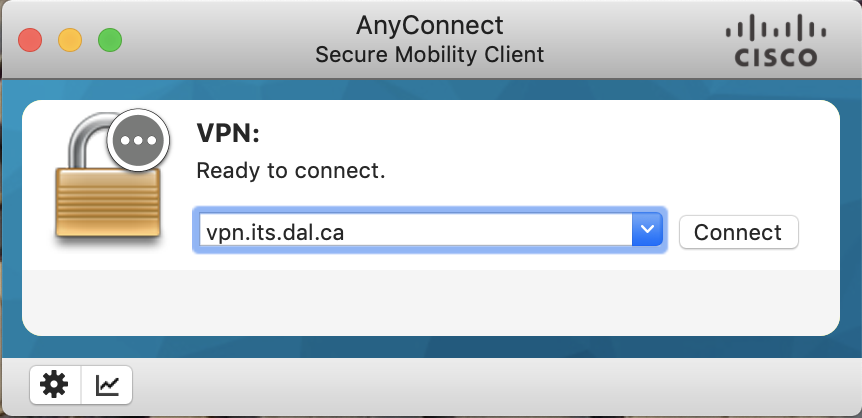Zoom the window using green button

(x=109, y=40)
